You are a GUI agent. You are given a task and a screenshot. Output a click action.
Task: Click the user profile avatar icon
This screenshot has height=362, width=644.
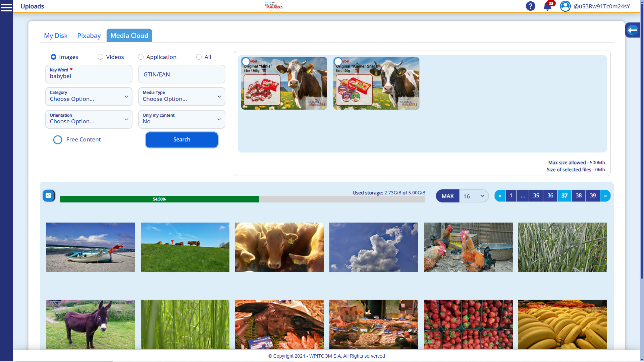click(565, 6)
